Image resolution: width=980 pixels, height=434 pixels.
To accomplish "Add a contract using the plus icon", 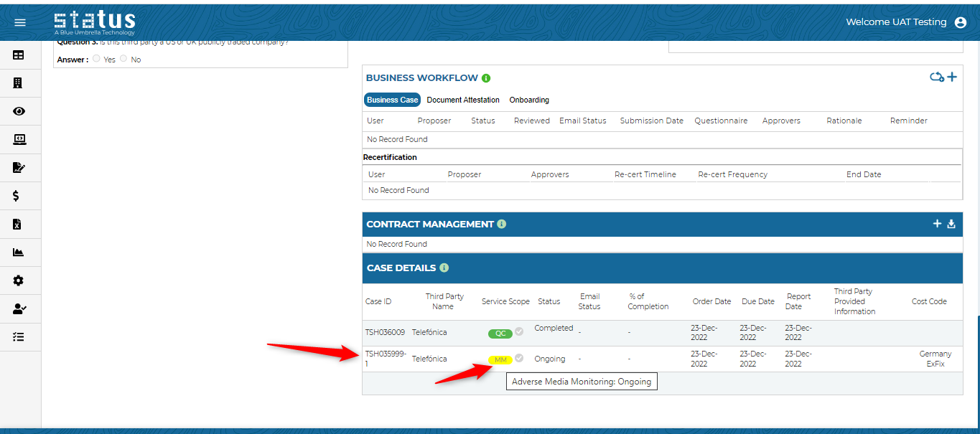I will (x=937, y=224).
